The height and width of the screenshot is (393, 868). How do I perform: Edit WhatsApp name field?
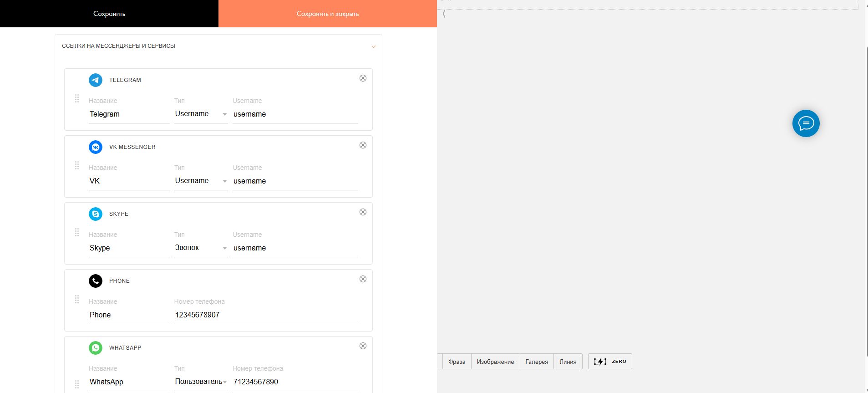(x=129, y=382)
